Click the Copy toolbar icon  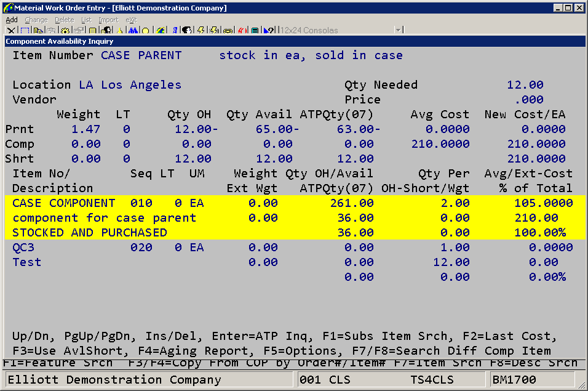pyautogui.click(x=38, y=31)
